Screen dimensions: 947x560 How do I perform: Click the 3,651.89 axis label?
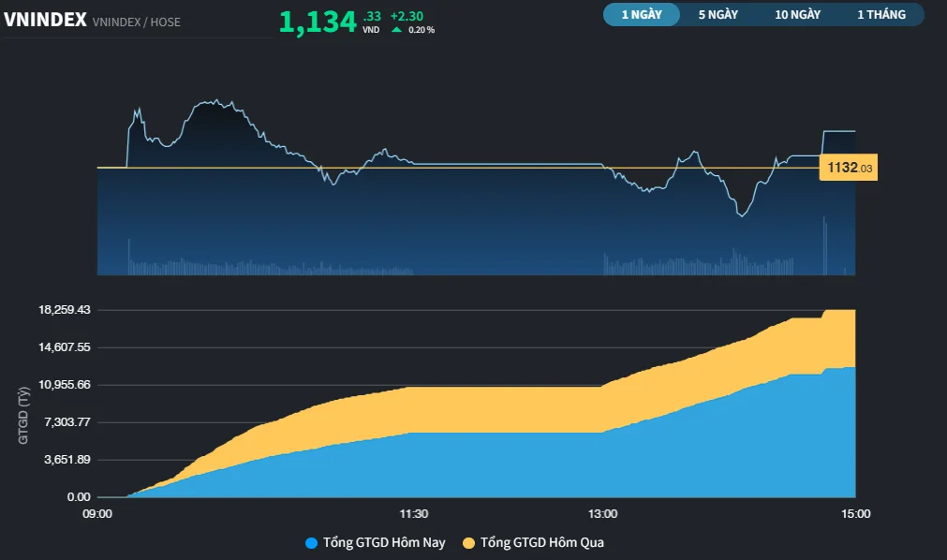pos(67,460)
